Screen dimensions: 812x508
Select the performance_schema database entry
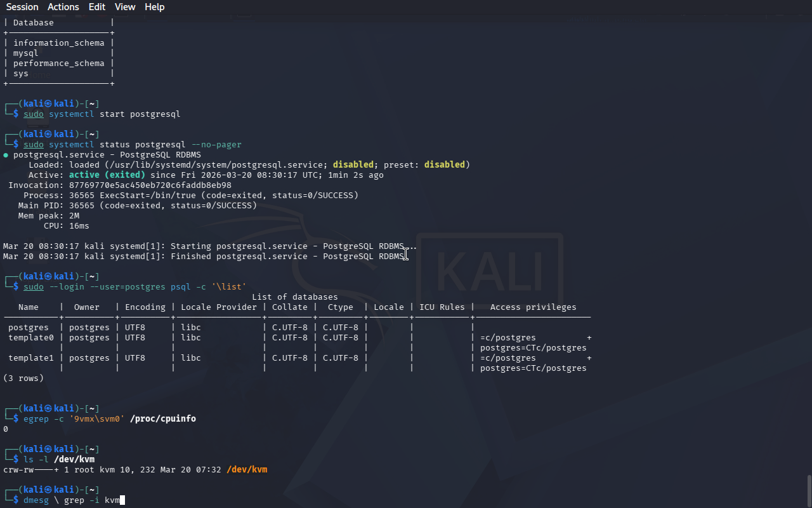pos(59,63)
